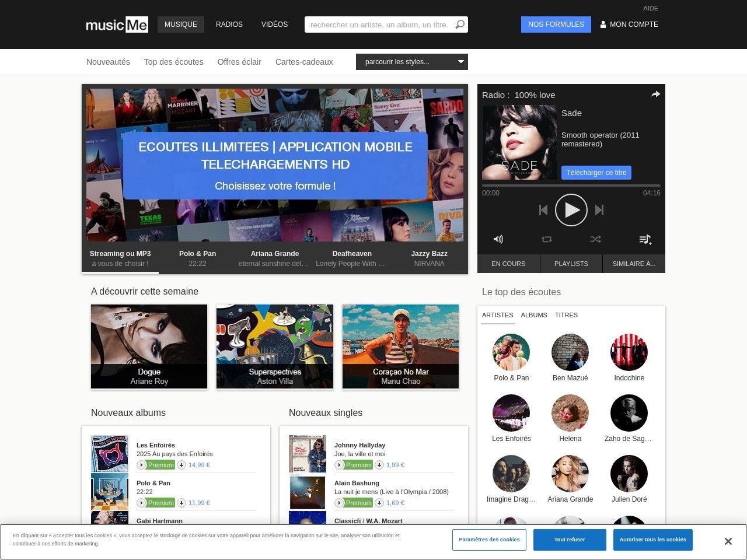Switch to EN COURS tab

pyautogui.click(x=508, y=264)
